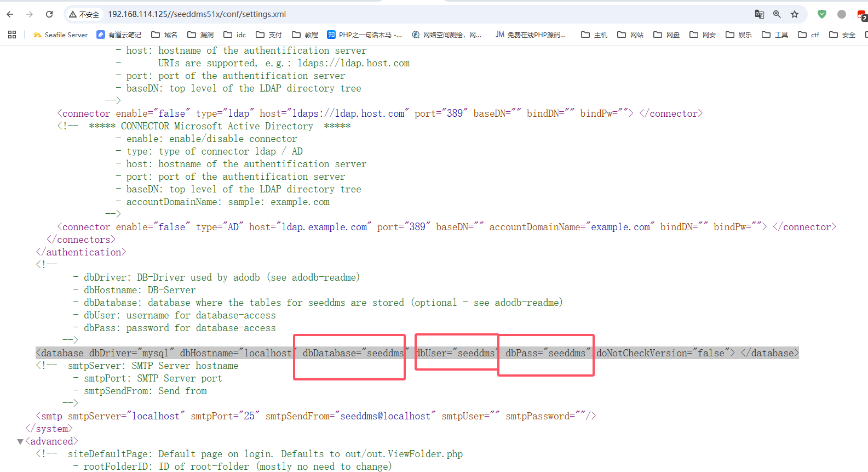Open the 域名 bookmark folder
The height and width of the screenshot is (472, 868).
coord(164,35)
